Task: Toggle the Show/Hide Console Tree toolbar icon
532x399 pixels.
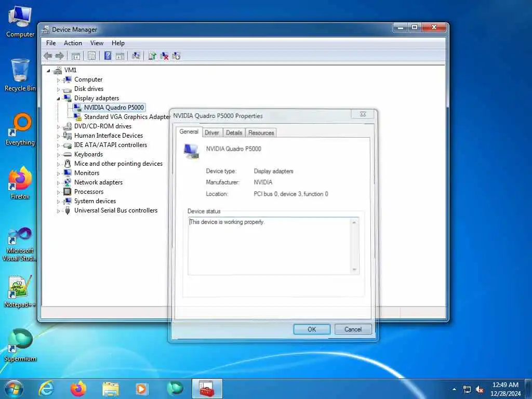Action: (x=76, y=56)
